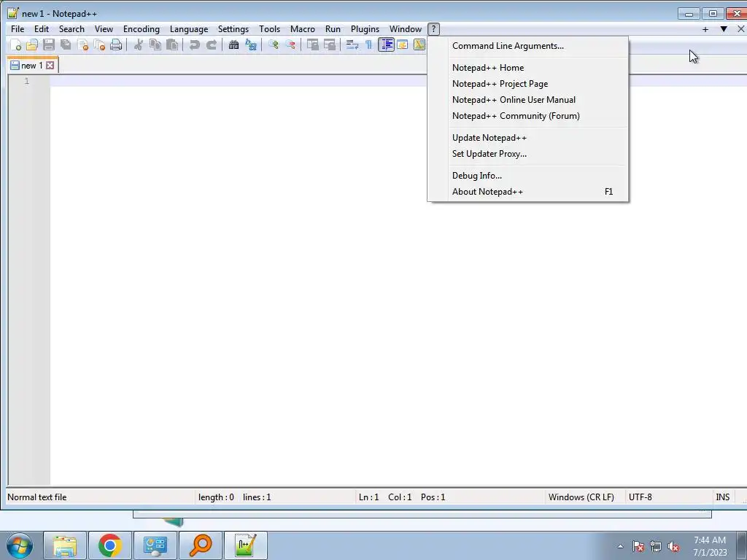
Task: Click the Cut scissors icon
Action: tap(138, 44)
